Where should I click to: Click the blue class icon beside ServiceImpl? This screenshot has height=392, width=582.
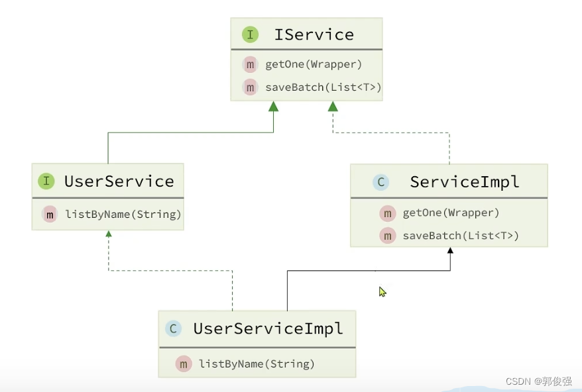coord(381,182)
